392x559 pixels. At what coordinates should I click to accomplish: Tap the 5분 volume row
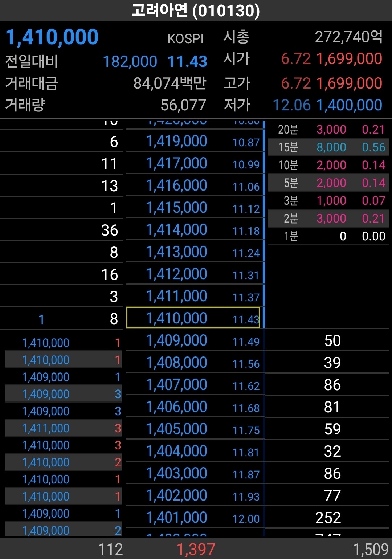click(328, 183)
